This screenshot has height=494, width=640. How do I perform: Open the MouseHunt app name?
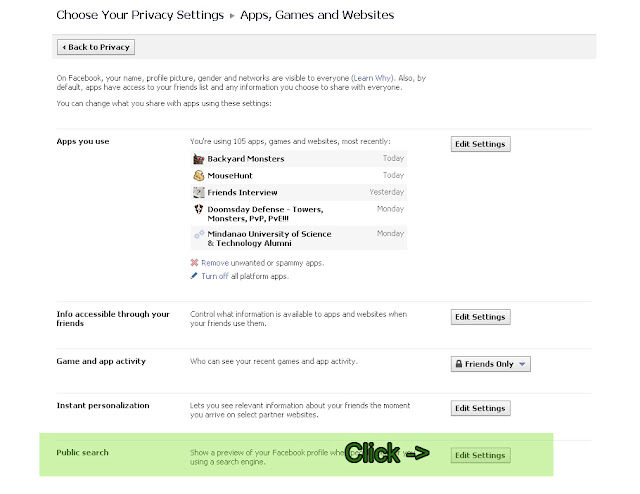click(x=233, y=175)
